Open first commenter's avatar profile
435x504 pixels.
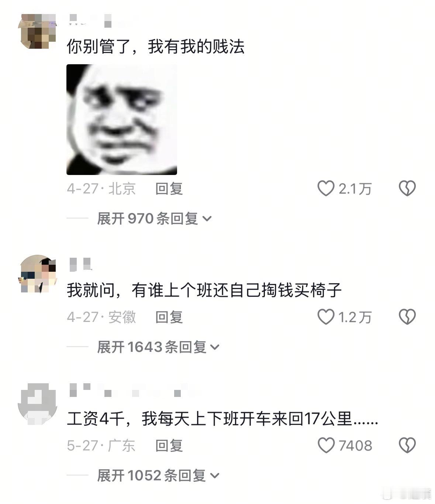tap(38, 31)
